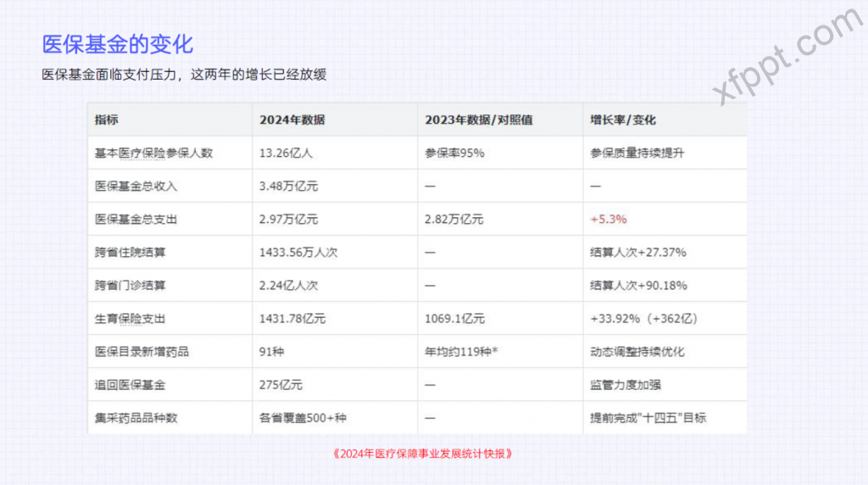Click the slide title 医保基金的变化
The height and width of the screenshot is (485, 868).
point(118,44)
